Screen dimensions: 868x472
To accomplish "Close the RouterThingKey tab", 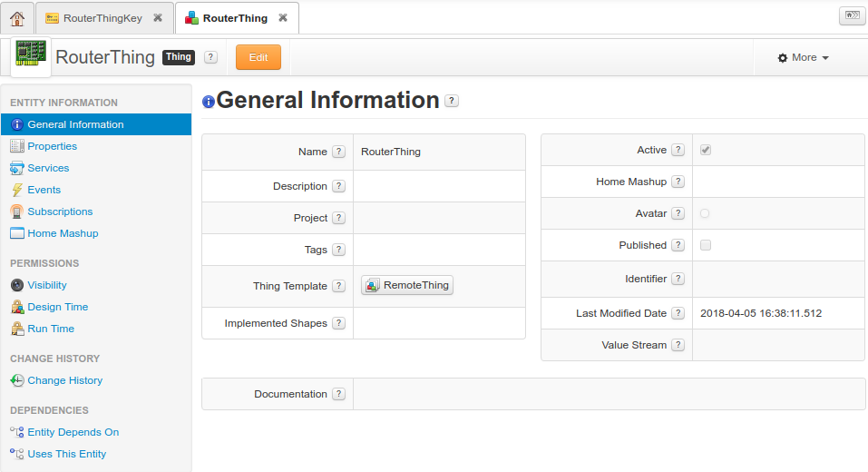I will click(x=158, y=18).
